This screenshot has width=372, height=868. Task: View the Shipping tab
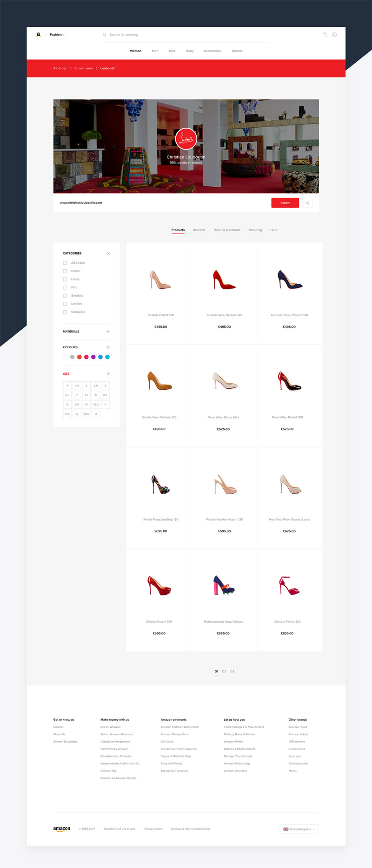[255, 230]
